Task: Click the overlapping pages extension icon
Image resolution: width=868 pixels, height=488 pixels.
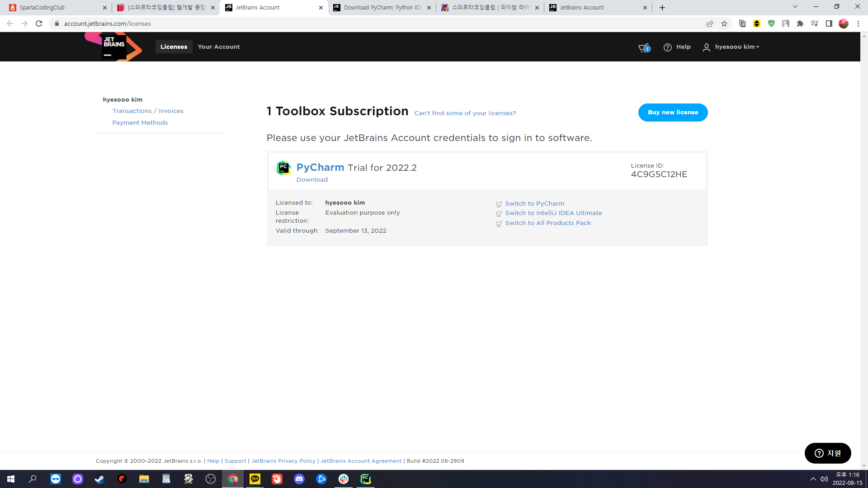Action: click(x=742, y=23)
